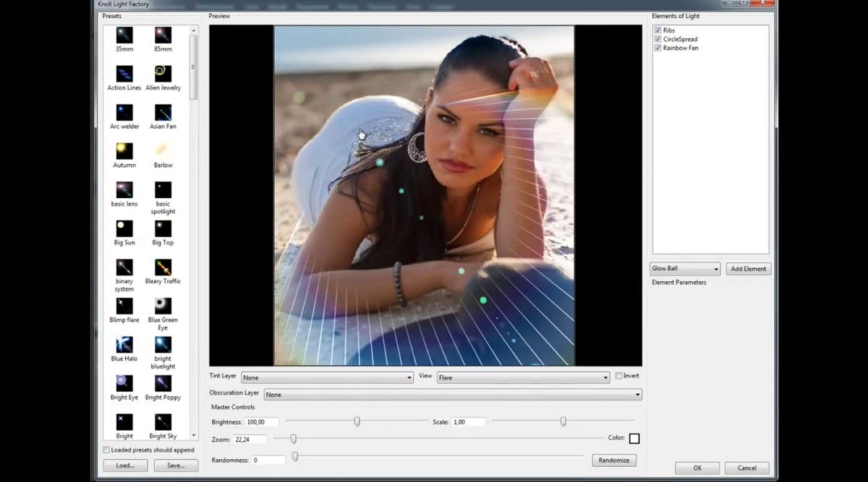Apply the Arc welder preset
868x482 pixels.
(124, 113)
